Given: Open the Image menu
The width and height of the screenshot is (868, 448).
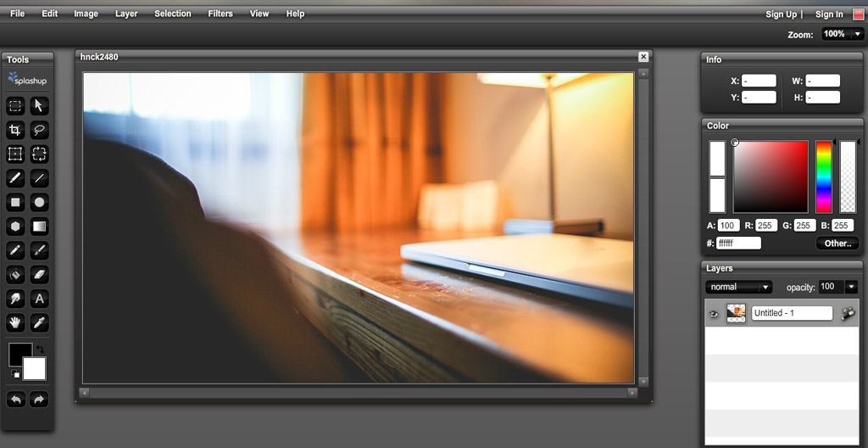Looking at the screenshot, I should click(86, 14).
